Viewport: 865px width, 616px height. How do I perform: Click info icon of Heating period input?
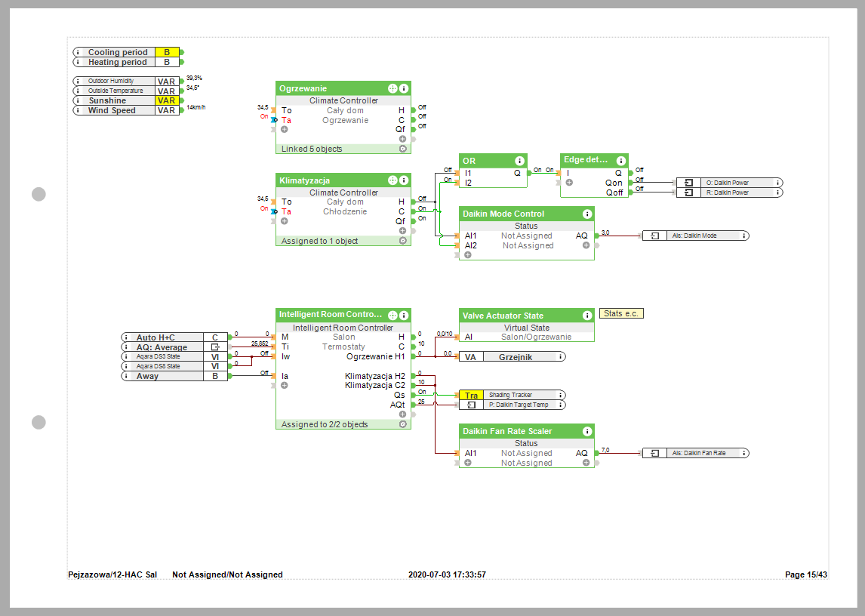click(x=78, y=63)
